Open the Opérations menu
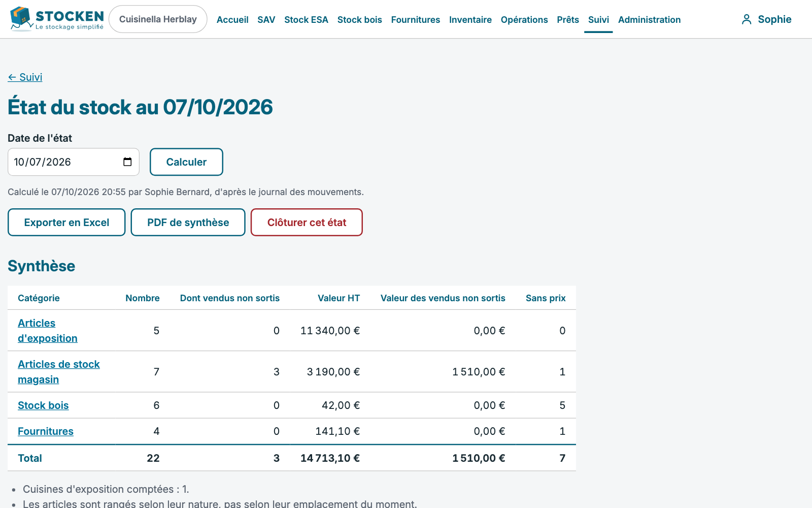This screenshot has width=812, height=508. pos(524,19)
